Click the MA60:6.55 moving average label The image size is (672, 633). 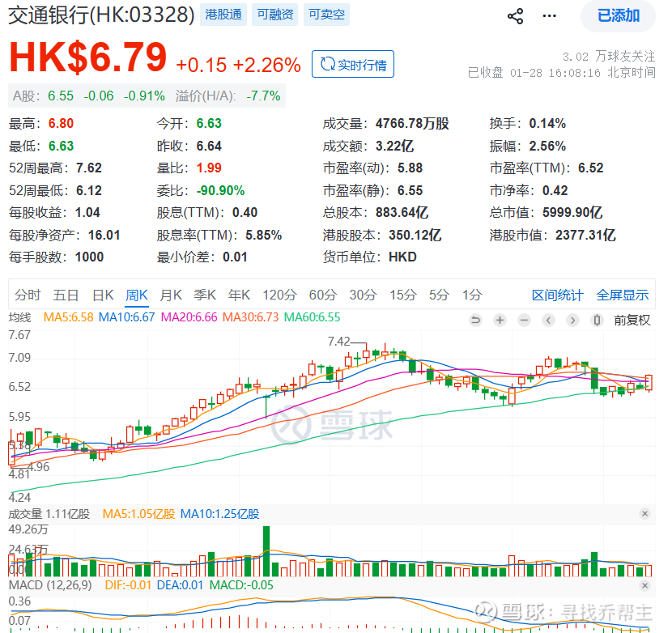coord(312,317)
